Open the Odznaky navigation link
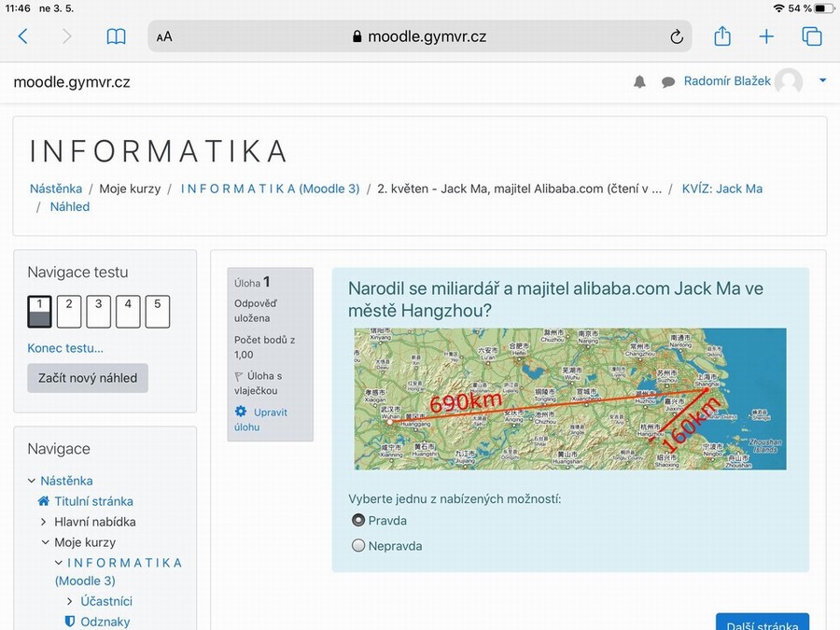Image resolution: width=840 pixels, height=630 pixels. point(105,622)
